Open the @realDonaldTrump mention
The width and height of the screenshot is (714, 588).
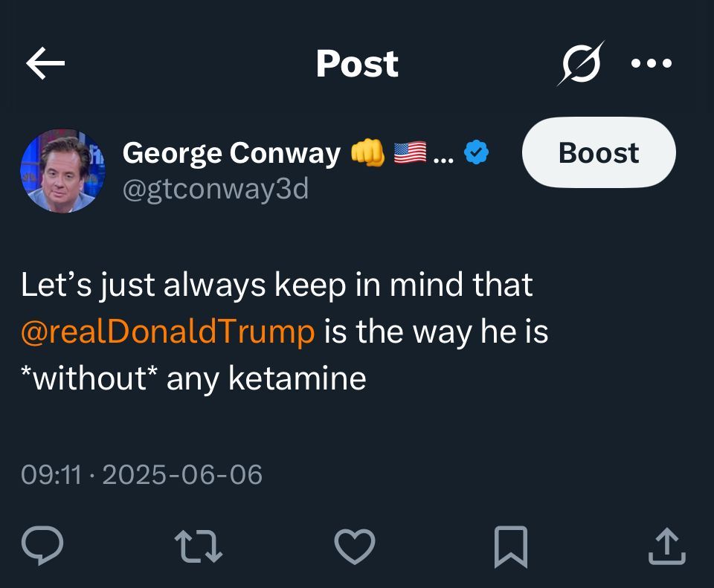click(x=167, y=332)
